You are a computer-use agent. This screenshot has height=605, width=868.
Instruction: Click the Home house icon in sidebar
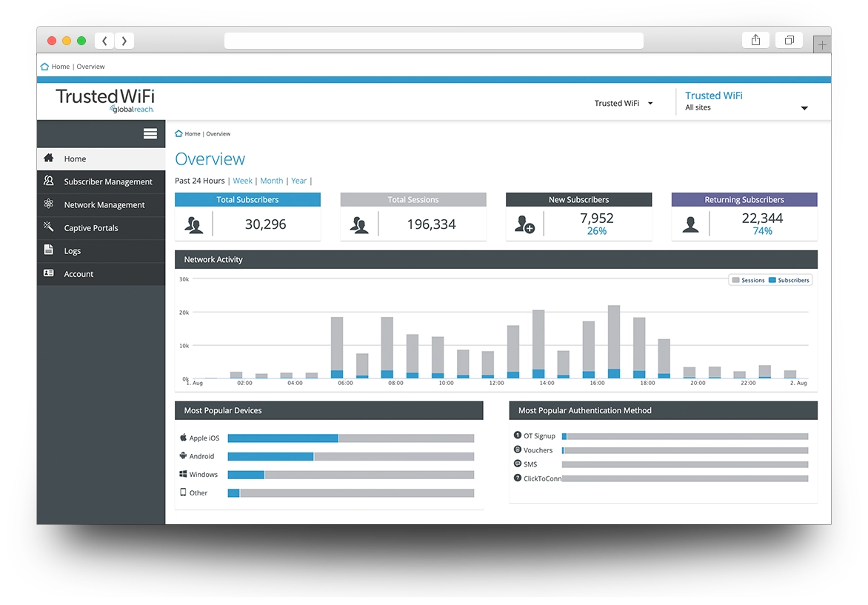pyautogui.click(x=49, y=158)
